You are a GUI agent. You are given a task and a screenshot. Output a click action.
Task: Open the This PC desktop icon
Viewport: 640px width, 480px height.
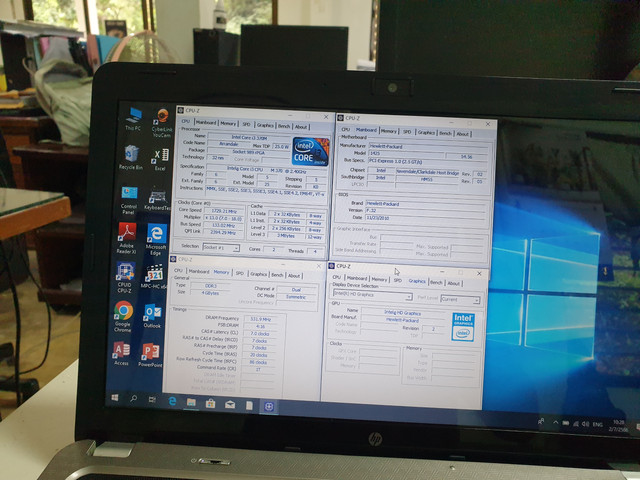point(133,118)
